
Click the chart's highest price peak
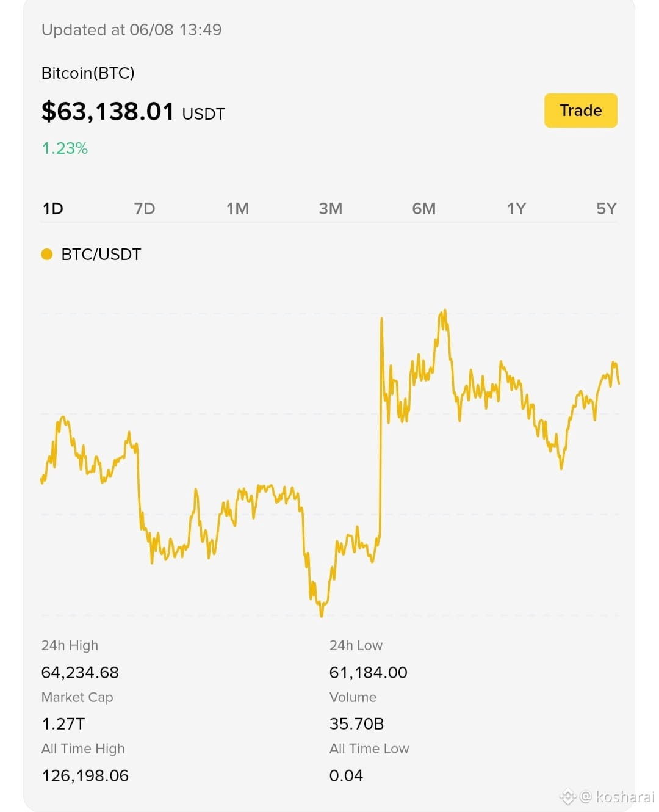pos(444,311)
